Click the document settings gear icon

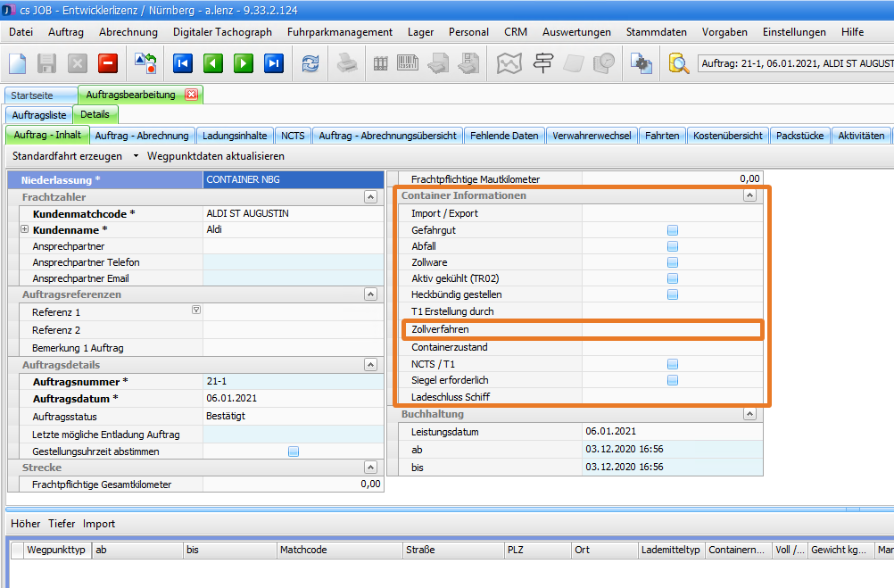[641, 63]
